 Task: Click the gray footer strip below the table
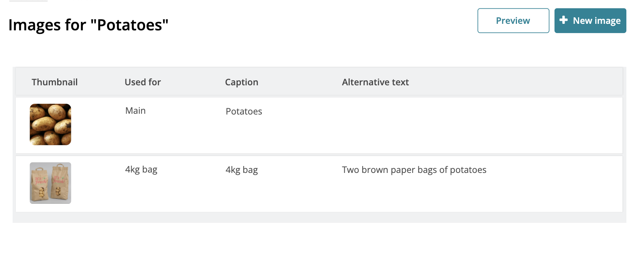click(319, 218)
